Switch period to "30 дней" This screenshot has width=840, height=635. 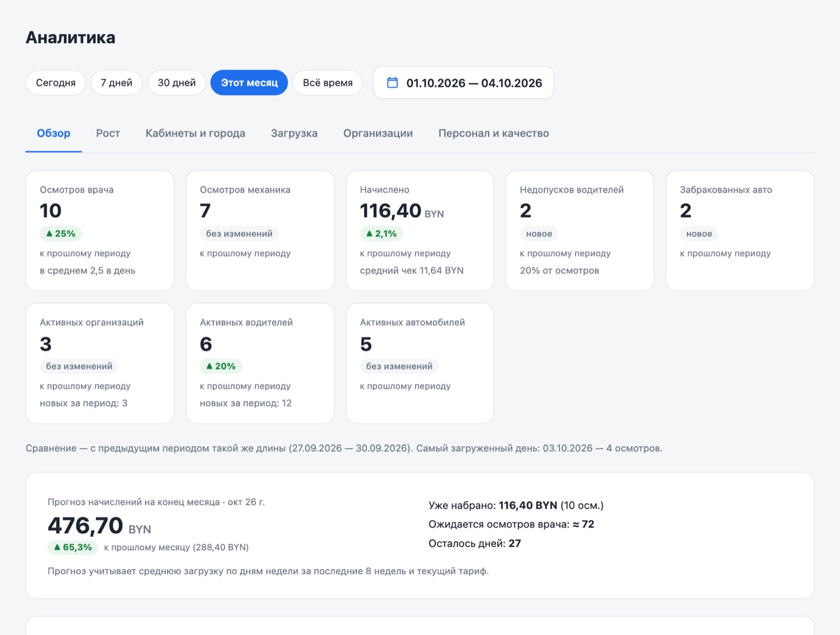(x=176, y=83)
